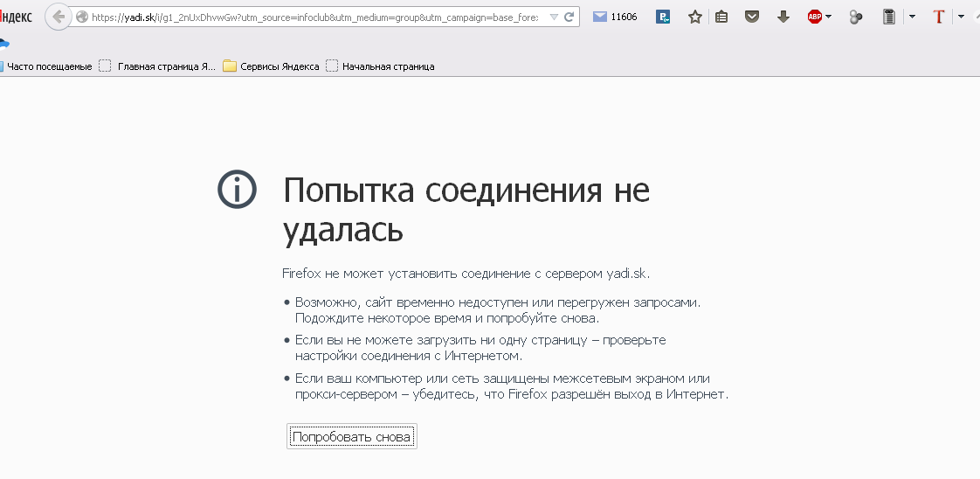Click bullet text starting Возможно, сайт временно
The width and height of the screenshot is (980, 479).
498,310
